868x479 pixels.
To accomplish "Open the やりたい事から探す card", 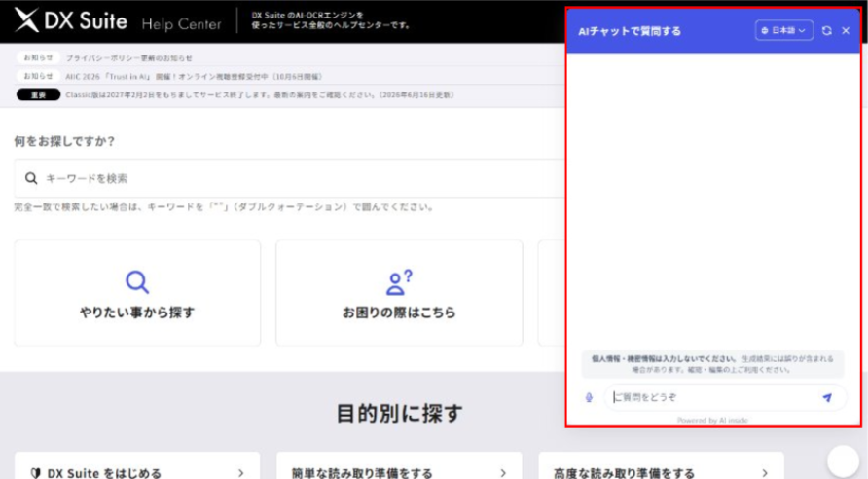I will click(x=137, y=293).
